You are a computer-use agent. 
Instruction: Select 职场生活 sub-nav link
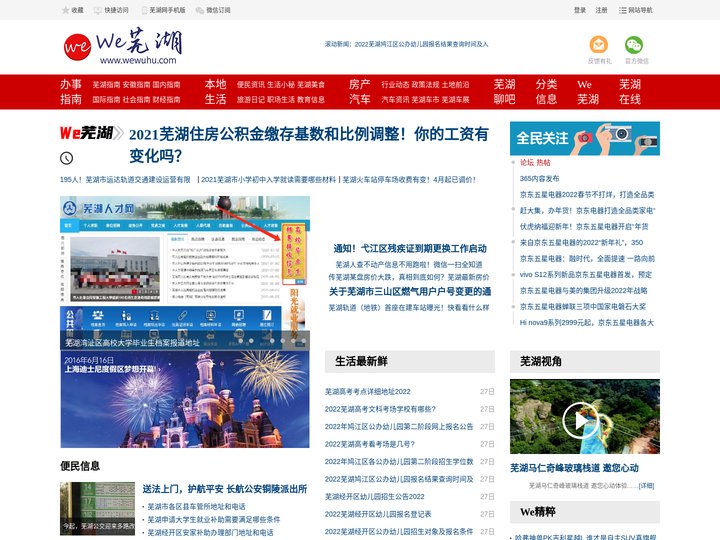(281, 100)
